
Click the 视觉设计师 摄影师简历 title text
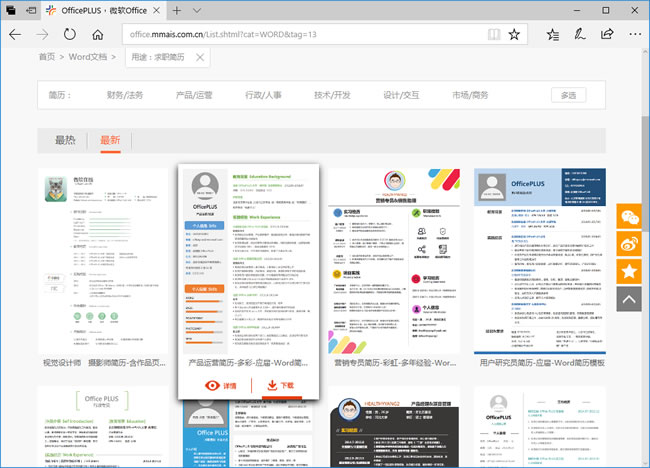coord(104,363)
